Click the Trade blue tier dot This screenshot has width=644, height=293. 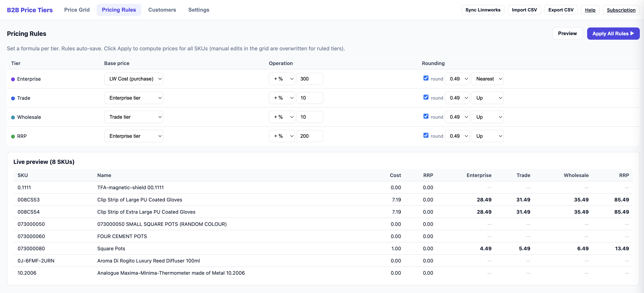coord(13,98)
